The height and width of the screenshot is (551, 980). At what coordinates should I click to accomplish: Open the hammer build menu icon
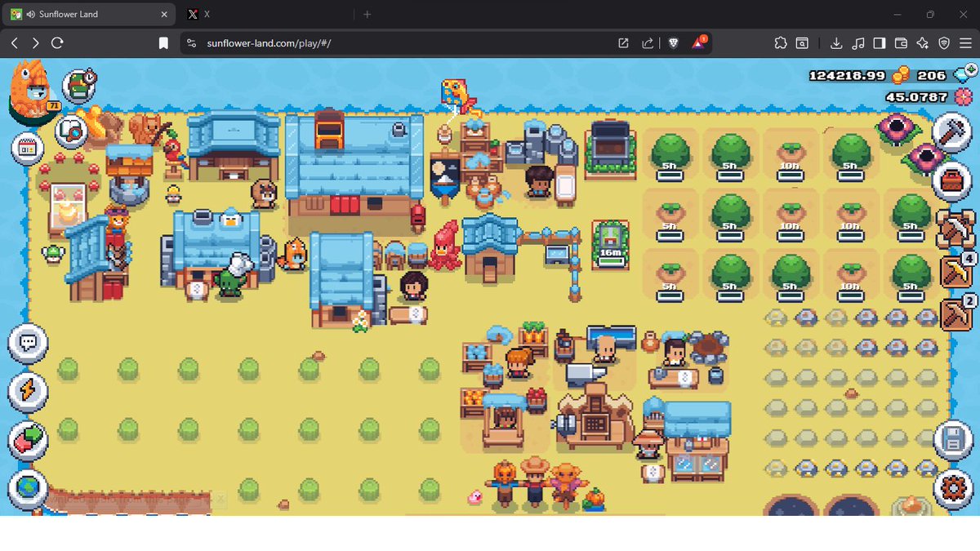pyautogui.click(x=951, y=131)
